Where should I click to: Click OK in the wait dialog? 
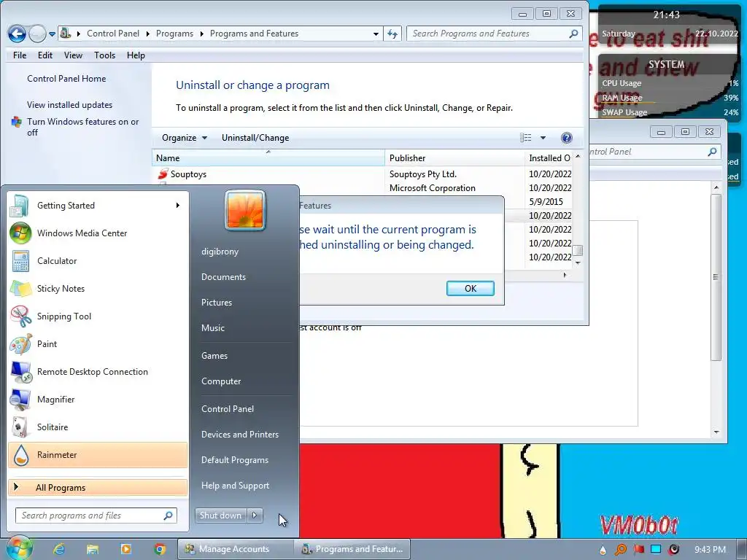471,288
